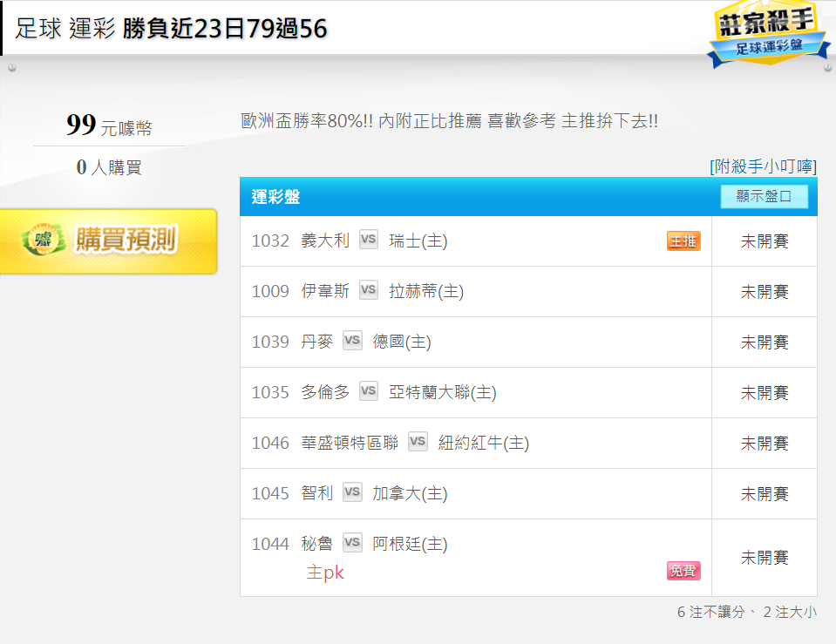Click the 免費 tag on match 1044
836x644 pixels.
pyautogui.click(x=683, y=571)
